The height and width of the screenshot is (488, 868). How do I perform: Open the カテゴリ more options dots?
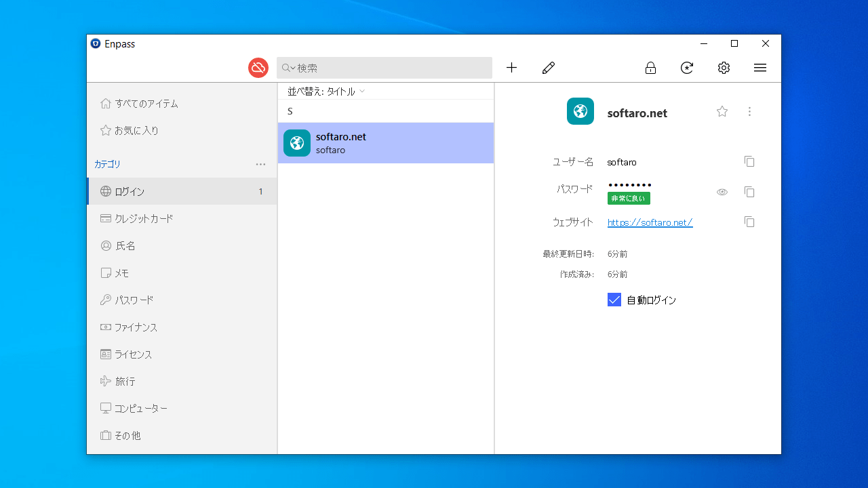(261, 164)
